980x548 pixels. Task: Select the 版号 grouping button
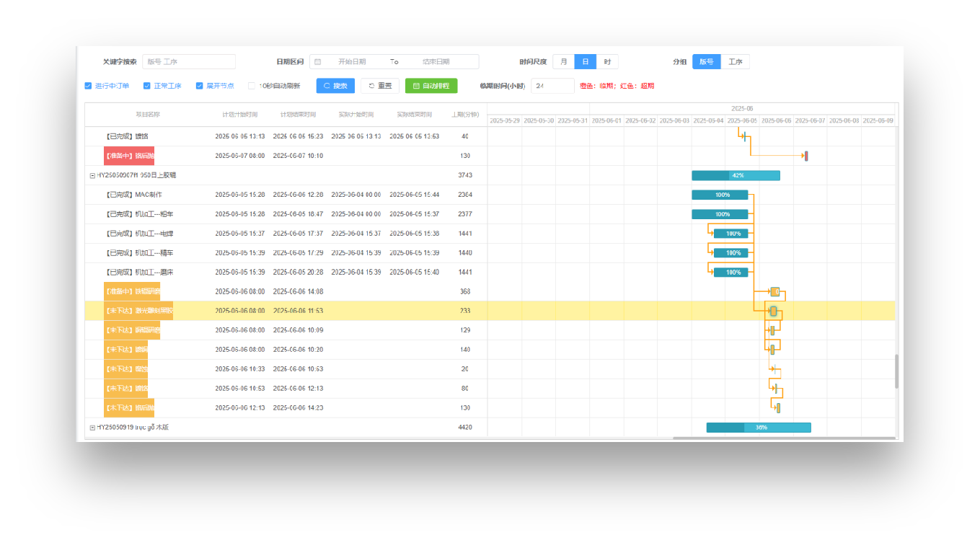pyautogui.click(x=707, y=62)
